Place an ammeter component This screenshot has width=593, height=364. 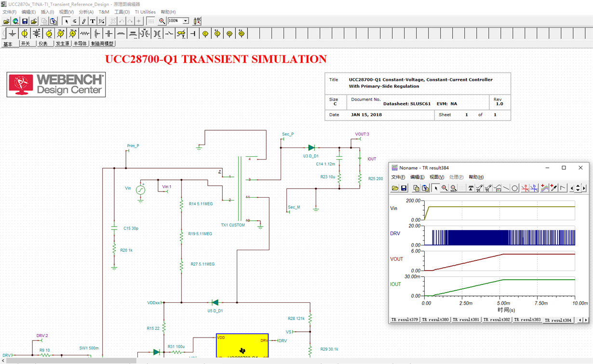(x=72, y=33)
